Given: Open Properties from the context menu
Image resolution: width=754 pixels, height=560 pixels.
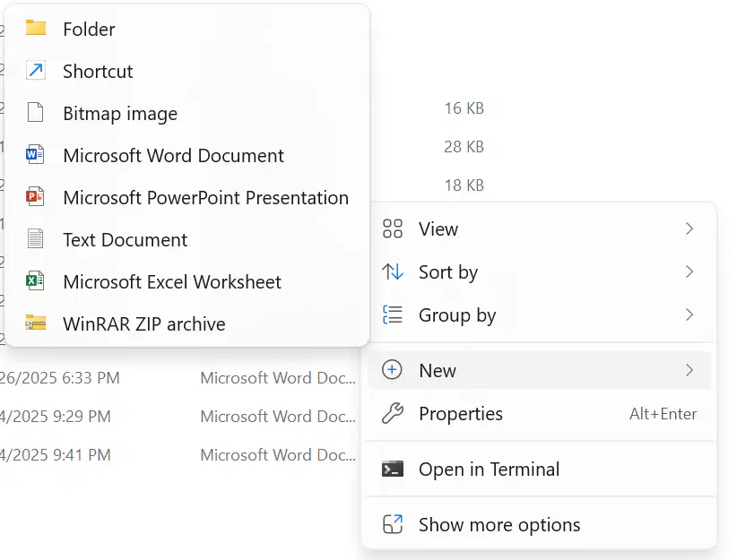Looking at the screenshot, I should (539, 413).
